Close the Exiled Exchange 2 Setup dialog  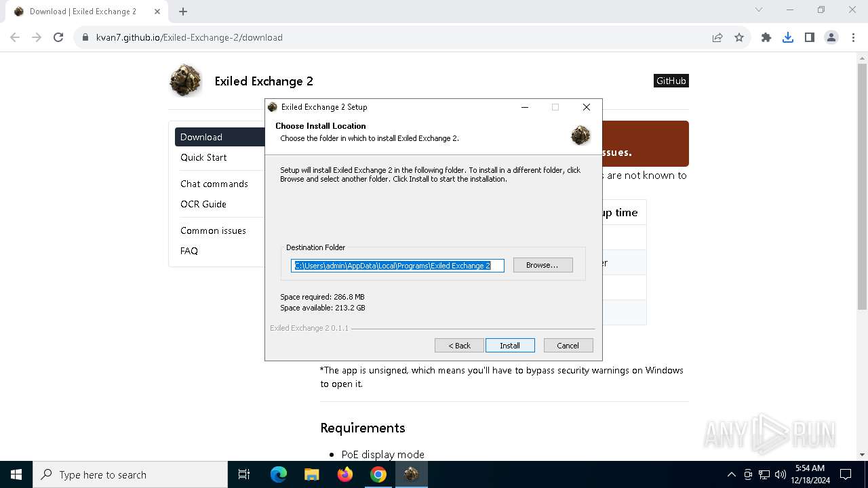point(587,107)
